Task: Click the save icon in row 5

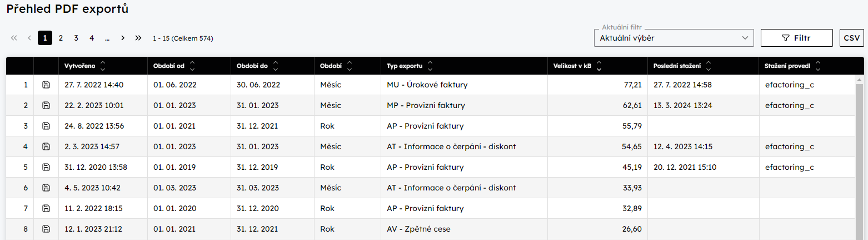Action: tap(46, 167)
